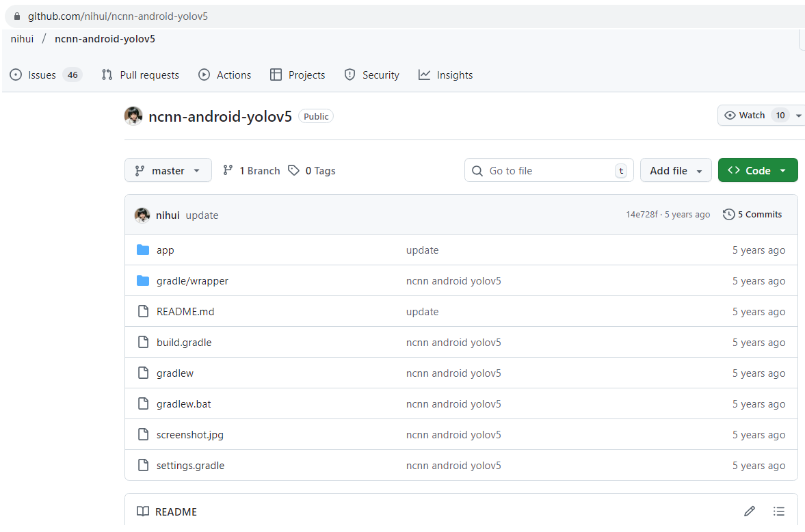Click the edit pencil icon for README
Viewport: 805px width, 532px height.
point(750,511)
